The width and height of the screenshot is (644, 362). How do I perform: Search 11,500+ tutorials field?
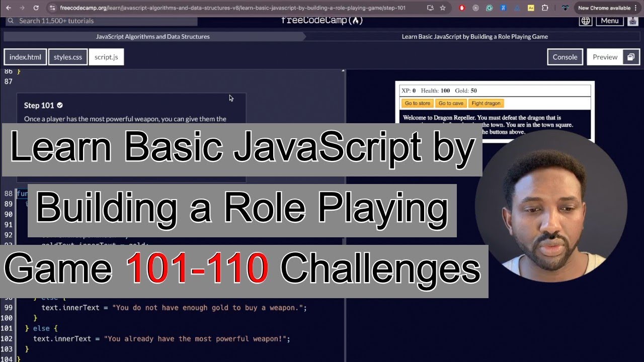coord(101,21)
